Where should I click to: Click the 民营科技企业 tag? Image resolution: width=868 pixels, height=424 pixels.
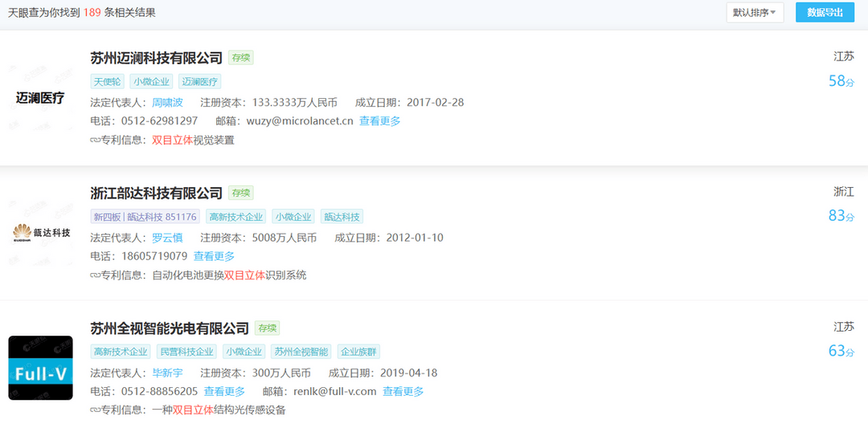pyautogui.click(x=187, y=352)
